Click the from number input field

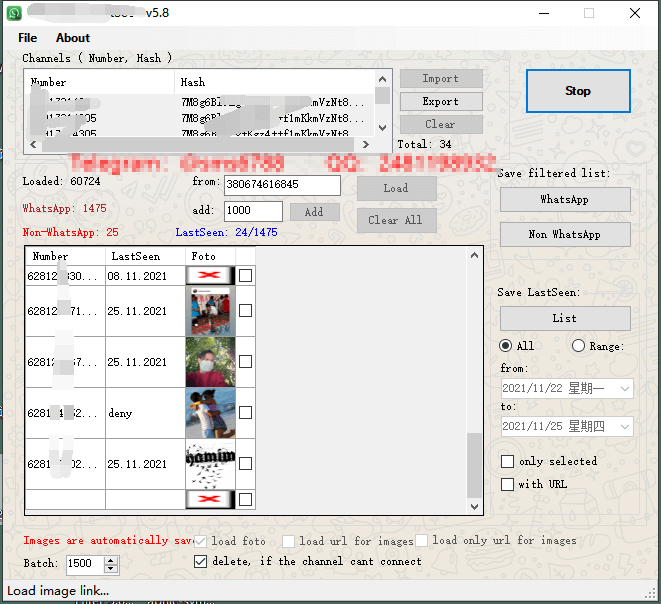[282, 185]
